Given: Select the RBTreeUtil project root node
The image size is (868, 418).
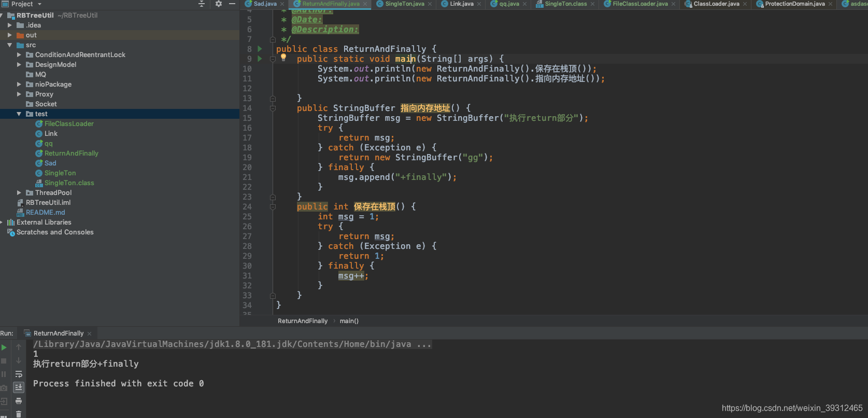Looking at the screenshot, I should pyautogui.click(x=35, y=16).
